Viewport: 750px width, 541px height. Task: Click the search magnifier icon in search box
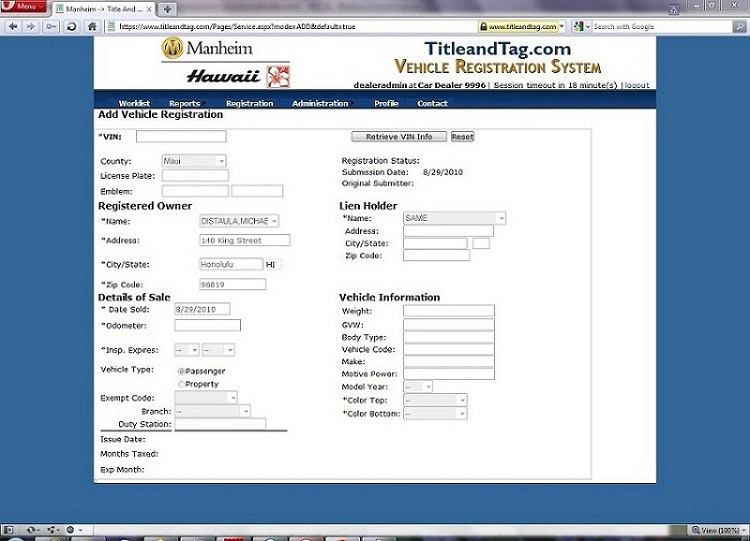click(739, 27)
